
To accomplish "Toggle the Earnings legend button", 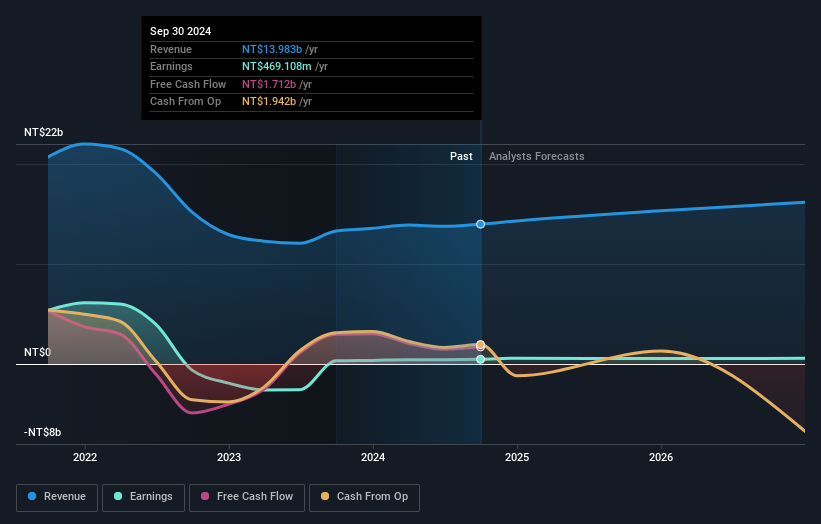I will (x=143, y=497).
